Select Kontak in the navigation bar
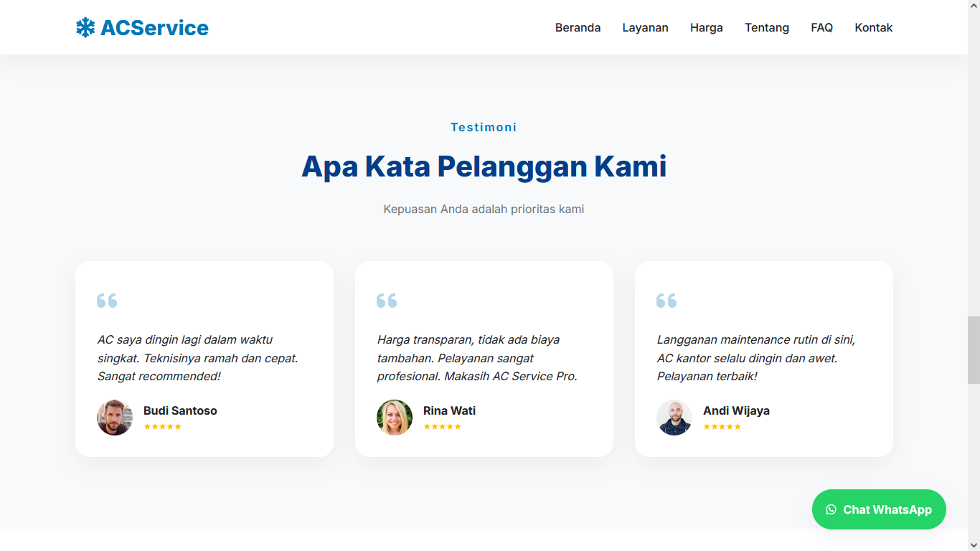 tap(873, 28)
